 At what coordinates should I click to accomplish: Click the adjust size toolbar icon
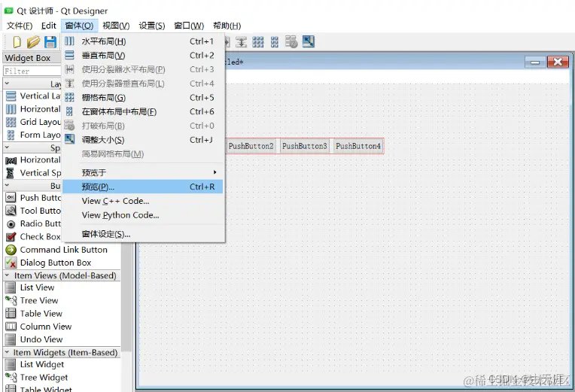[309, 41]
